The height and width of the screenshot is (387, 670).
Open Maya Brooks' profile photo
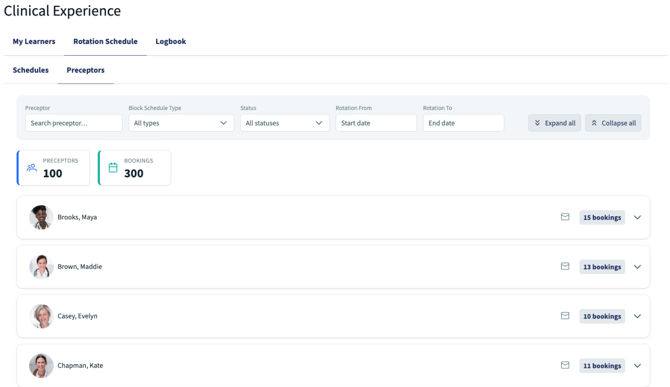tap(41, 217)
